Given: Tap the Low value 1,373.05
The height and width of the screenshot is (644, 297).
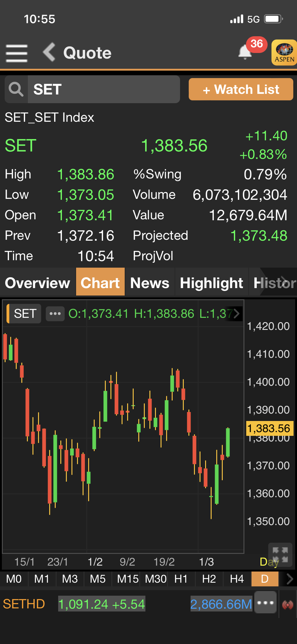Looking at the screenshot, I should (x=86, y=195).
